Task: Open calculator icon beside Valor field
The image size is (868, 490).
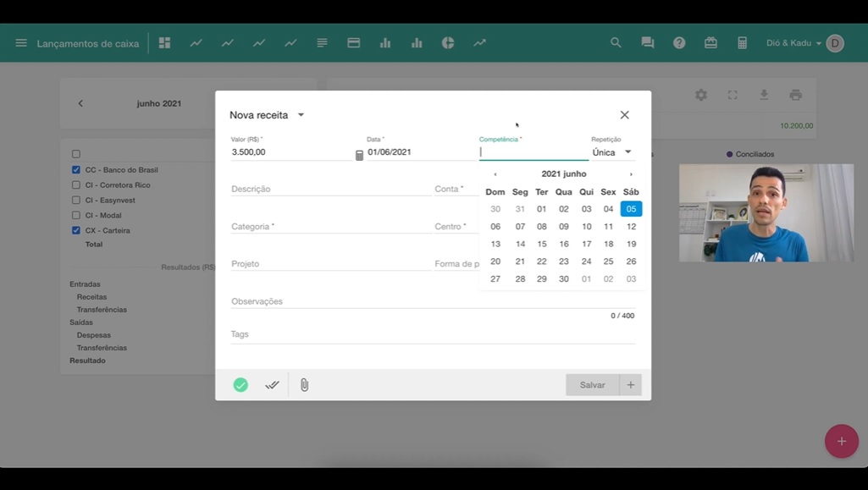Action: 359,155
